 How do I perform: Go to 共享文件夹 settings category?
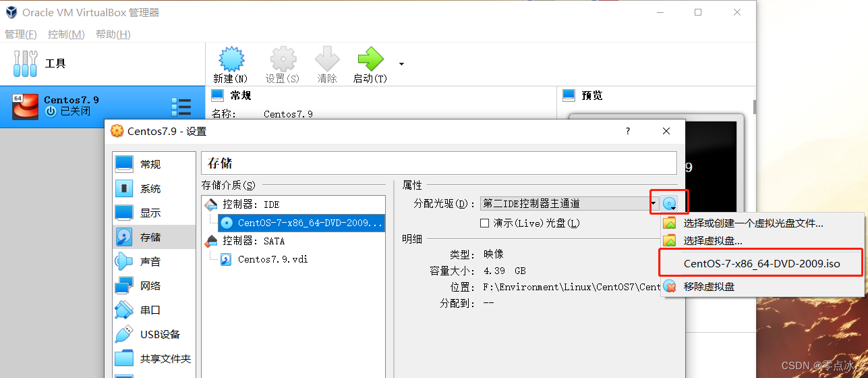click(154, 358)
